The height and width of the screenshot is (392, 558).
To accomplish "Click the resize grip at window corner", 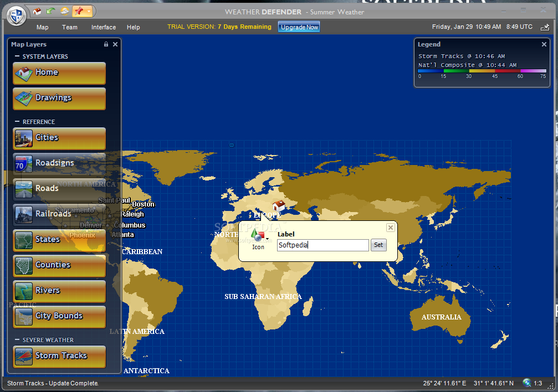I will point(551,386).
